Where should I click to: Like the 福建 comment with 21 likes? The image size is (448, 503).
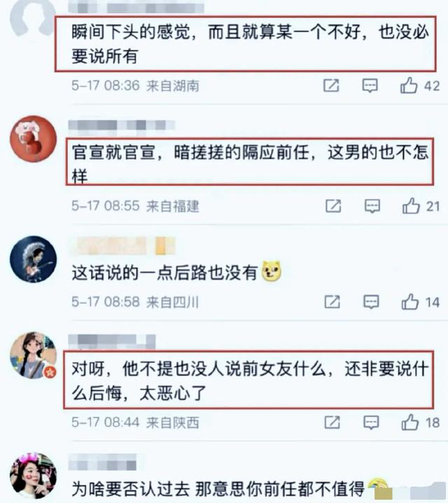[411, 206]
